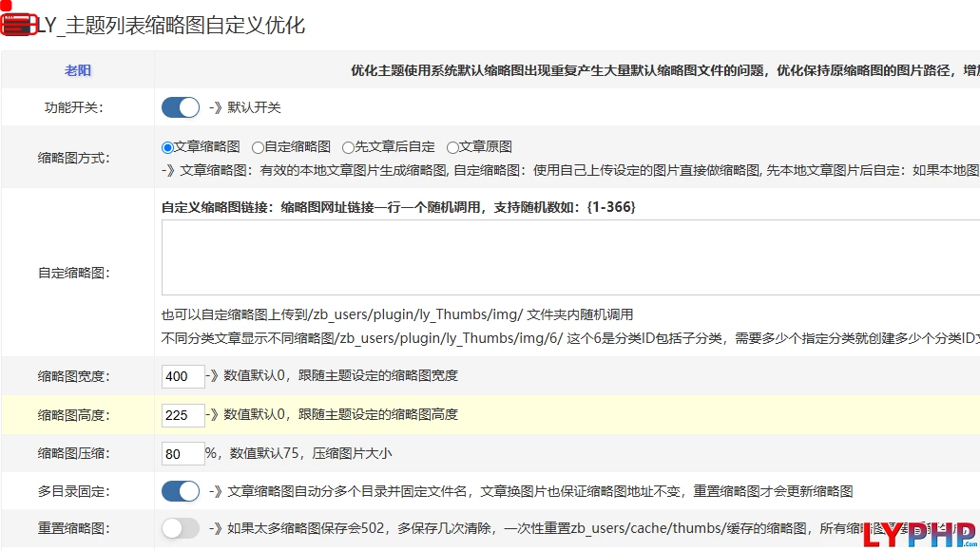This screenshot has width=980, height=551.
Task: Click the plugin icon beside the page title
Action: coord(19,26)
